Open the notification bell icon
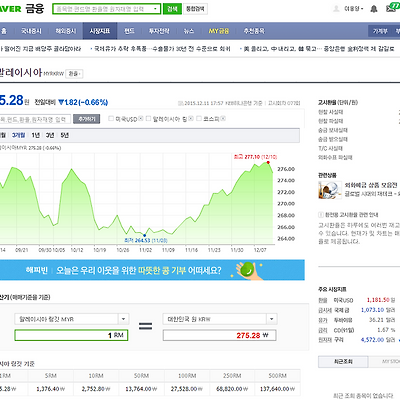 [374, 9]
